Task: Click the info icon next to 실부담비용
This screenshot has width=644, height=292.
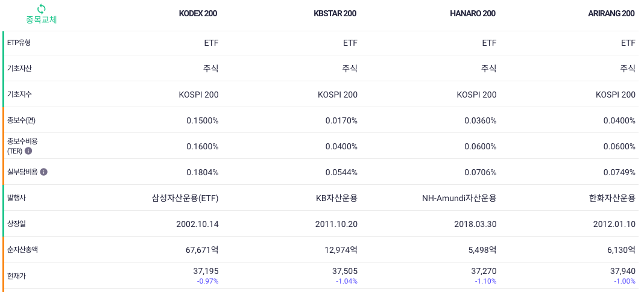Action: [44, 172]
